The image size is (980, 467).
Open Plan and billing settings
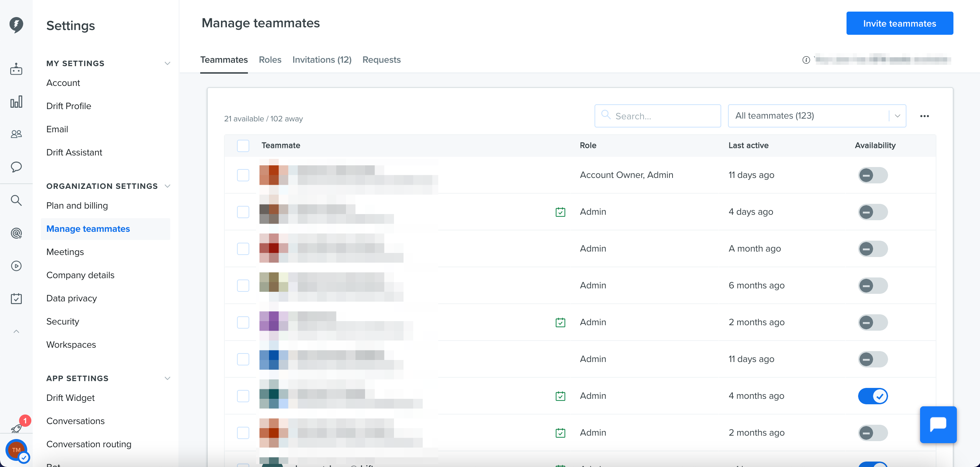pyautogui.click(x=77, y=206)
